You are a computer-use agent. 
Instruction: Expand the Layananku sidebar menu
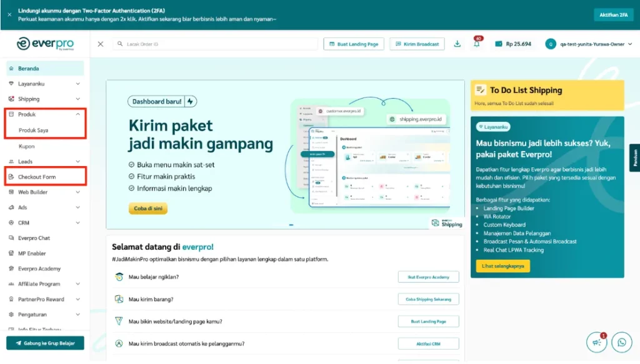[77, 84]
